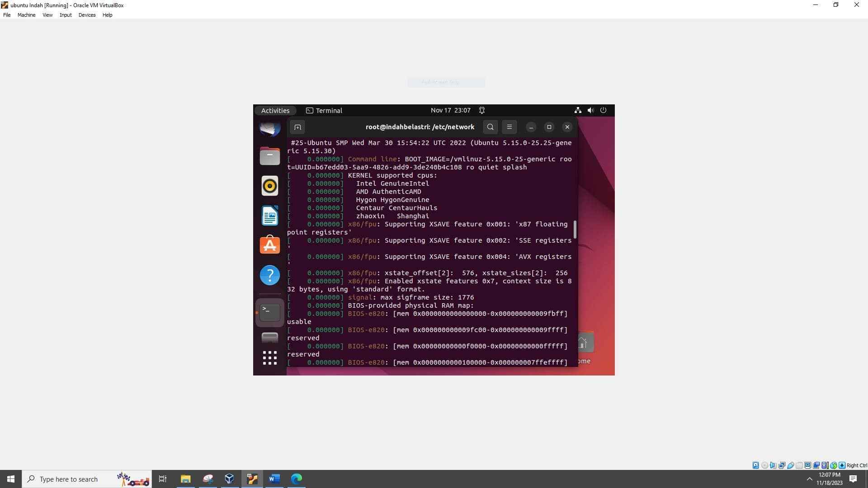Viewport: 868px width, 488px height.
Task: Open Microsoft Edge from the taskbar
Action: [x=297, y=479]
